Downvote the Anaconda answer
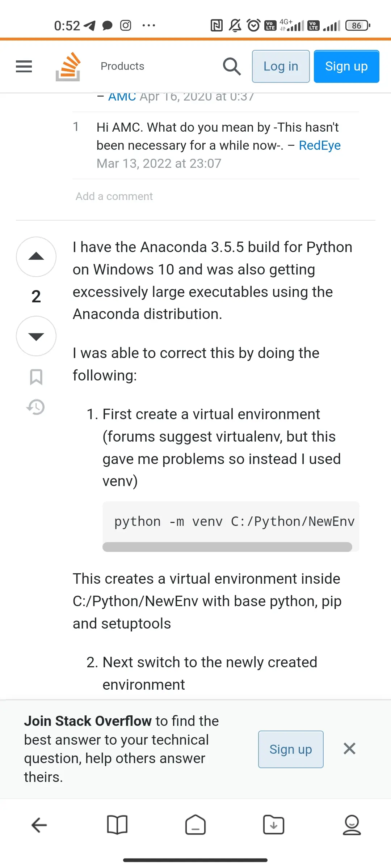Image resolution: width=391 pixels, height=868 pixels. tap(36, 336)
